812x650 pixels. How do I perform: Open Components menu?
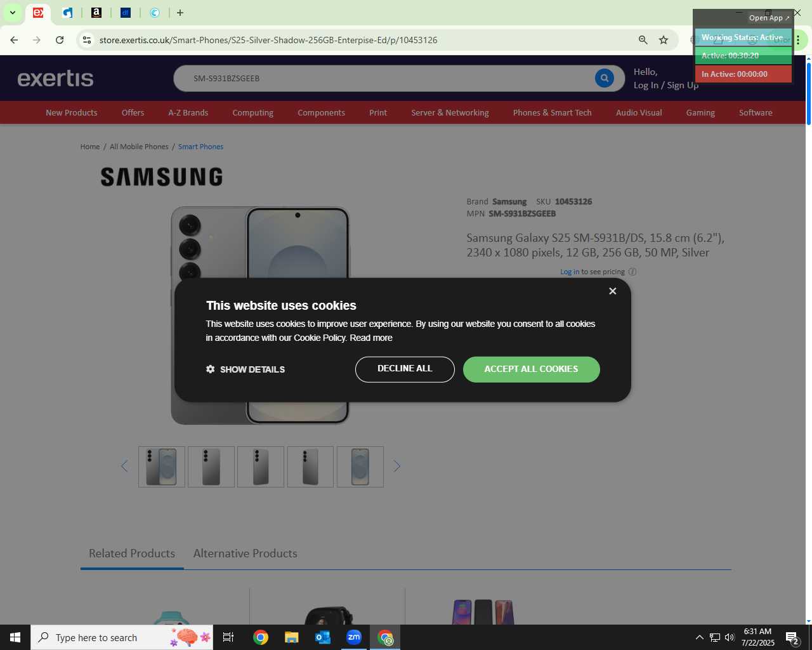(321, 112)
